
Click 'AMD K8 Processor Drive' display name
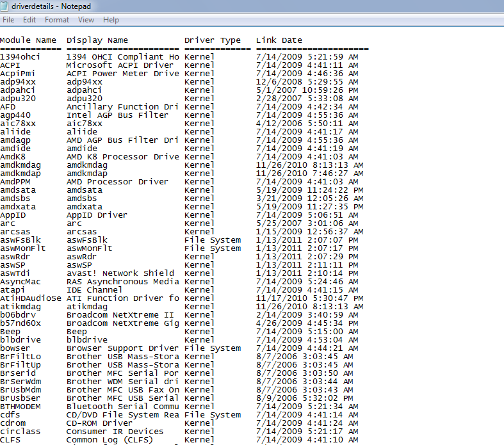(x=123, y=157)
